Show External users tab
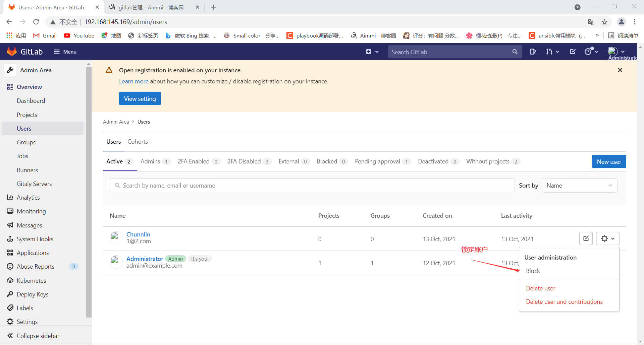Screen dimensions: 644x345 click(x=294, y=161)
